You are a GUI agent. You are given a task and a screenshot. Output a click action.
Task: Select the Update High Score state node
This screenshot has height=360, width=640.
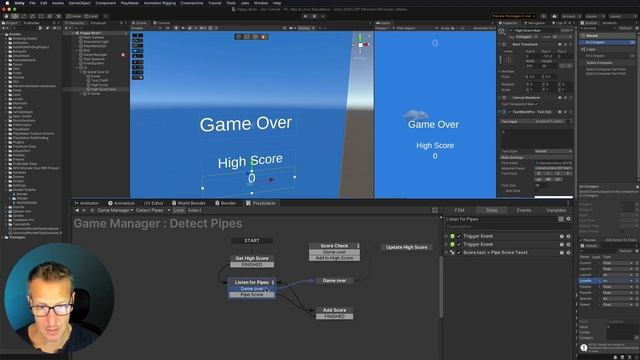click(406, 247)
